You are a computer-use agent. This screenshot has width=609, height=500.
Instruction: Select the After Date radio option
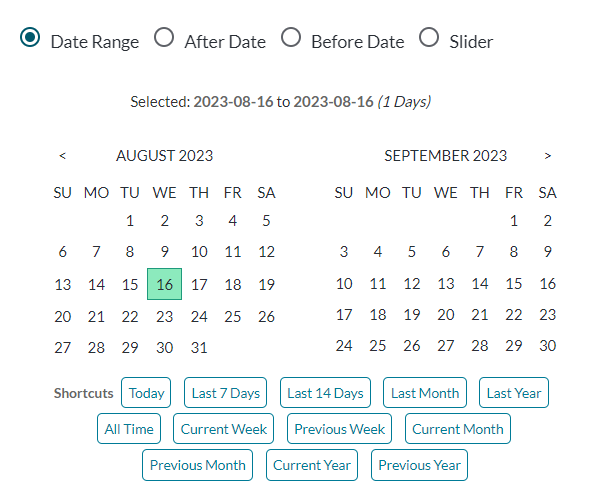click(x=164, y=38)
